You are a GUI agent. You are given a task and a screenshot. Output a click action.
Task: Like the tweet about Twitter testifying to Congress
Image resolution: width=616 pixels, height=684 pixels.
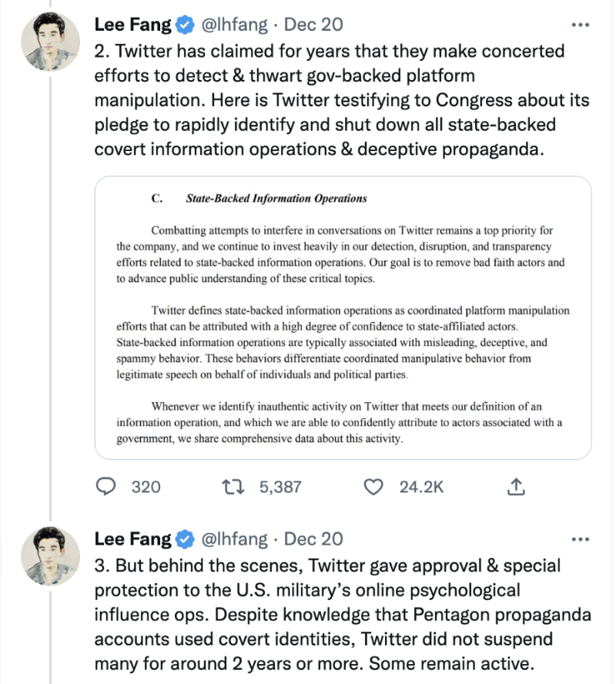[x=373, y=487]
